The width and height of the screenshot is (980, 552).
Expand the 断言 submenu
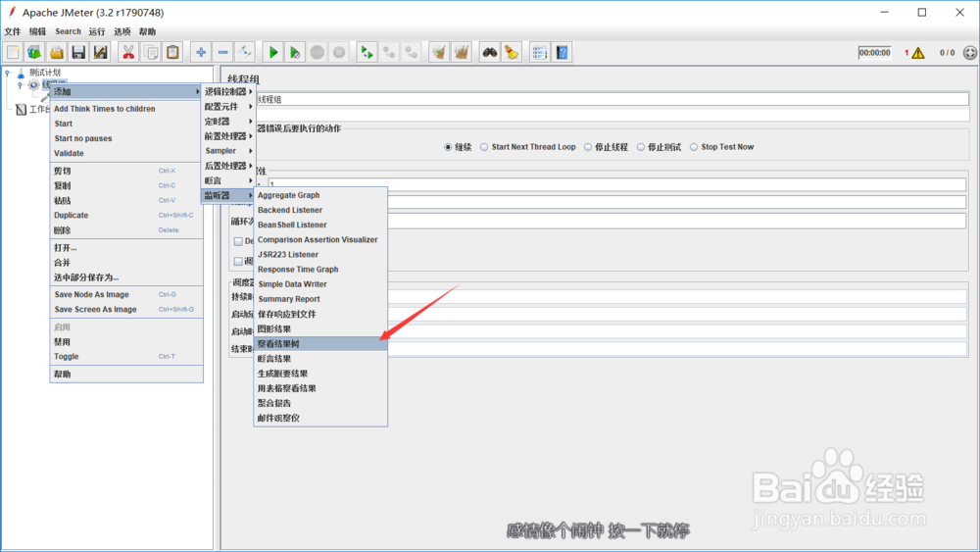pyautogui.click(x=228, y=180)
